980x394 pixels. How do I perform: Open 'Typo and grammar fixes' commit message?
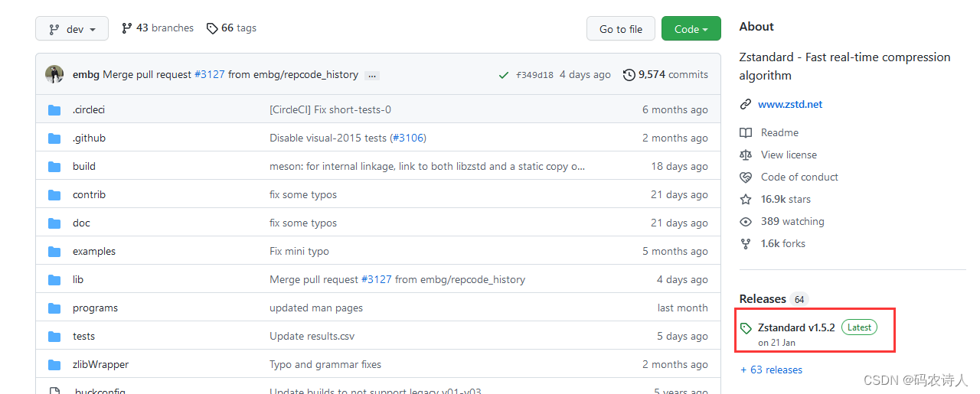point(325,364)
